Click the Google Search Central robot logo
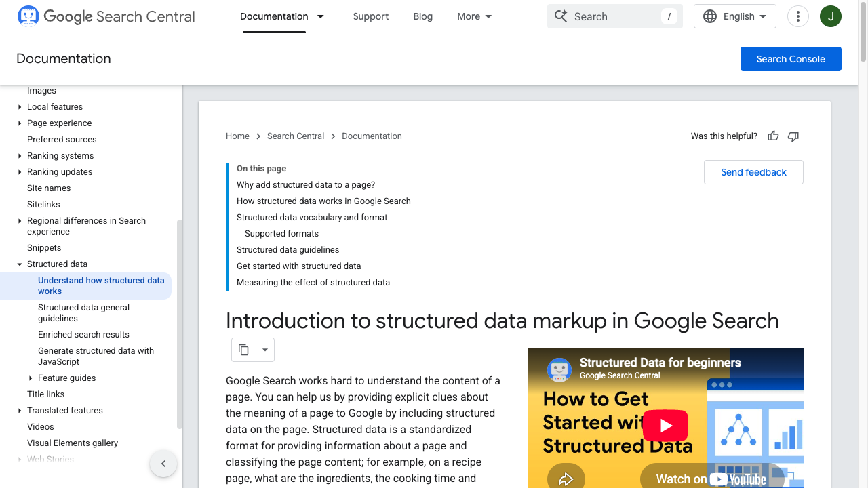 point(28,16)
